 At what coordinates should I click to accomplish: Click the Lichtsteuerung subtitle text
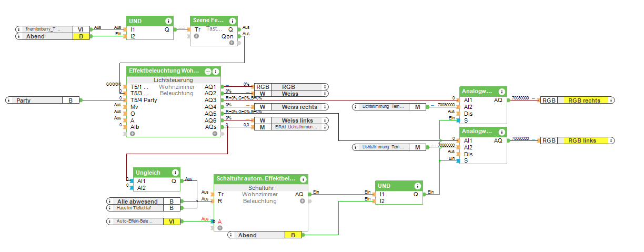[173, 80]
